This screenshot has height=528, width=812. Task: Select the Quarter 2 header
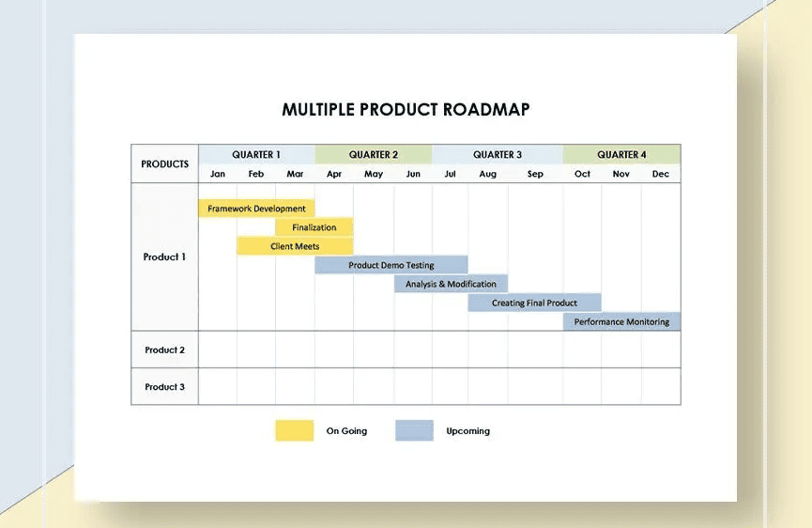point(374,154)
